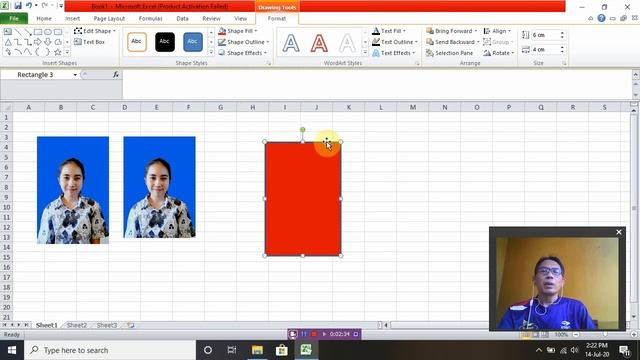This screenshot has width=640, height=360.
Task: Open Microsoft Store from the taskbar
Action: 282,350
